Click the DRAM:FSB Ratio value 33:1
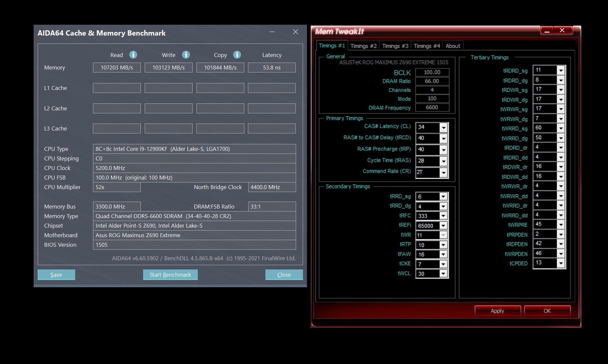 point(272,207)
